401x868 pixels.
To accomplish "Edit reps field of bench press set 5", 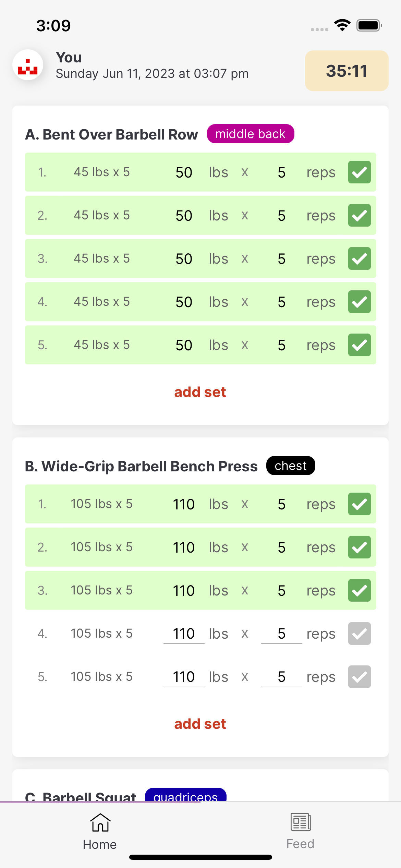I will (x=281, y=677).
